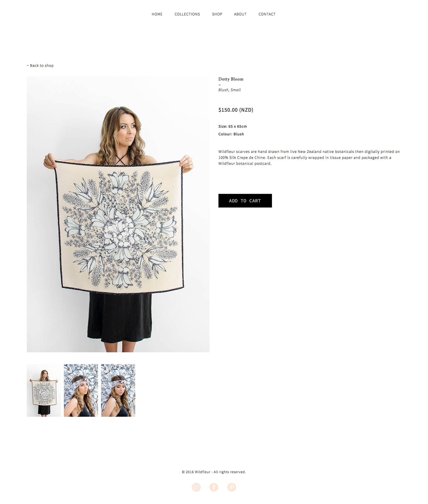The width and height of the screenshot is (428, 504).
Task: Click the Back to shop link
Action: 40,65
